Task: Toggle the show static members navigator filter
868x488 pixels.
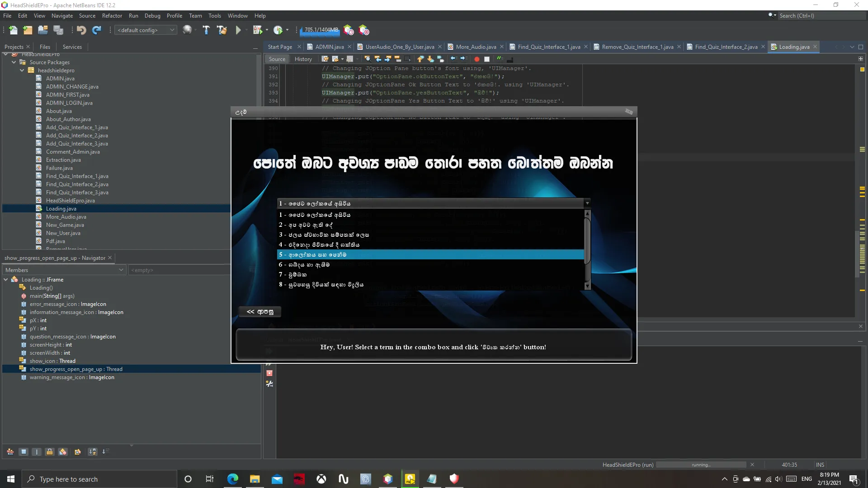Action: (37, 452)
